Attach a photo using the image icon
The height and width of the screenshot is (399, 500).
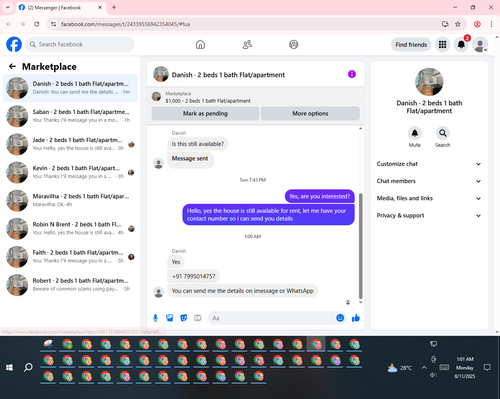pos(169,318)
